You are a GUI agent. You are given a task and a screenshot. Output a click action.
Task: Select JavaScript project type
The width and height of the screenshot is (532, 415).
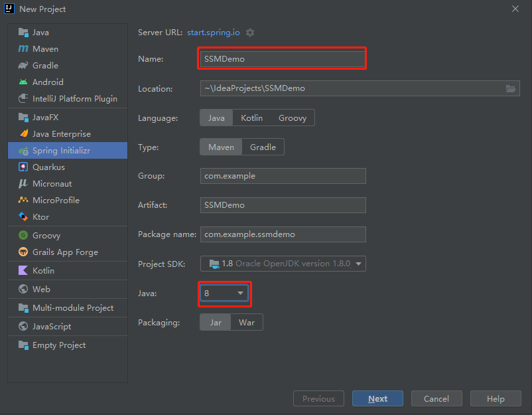tap(68, 327)
